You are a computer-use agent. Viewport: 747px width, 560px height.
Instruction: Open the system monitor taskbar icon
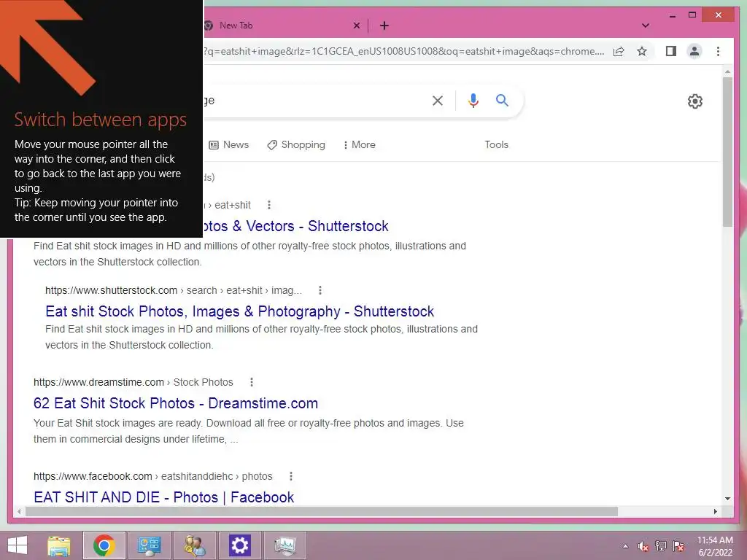point(285,545)
